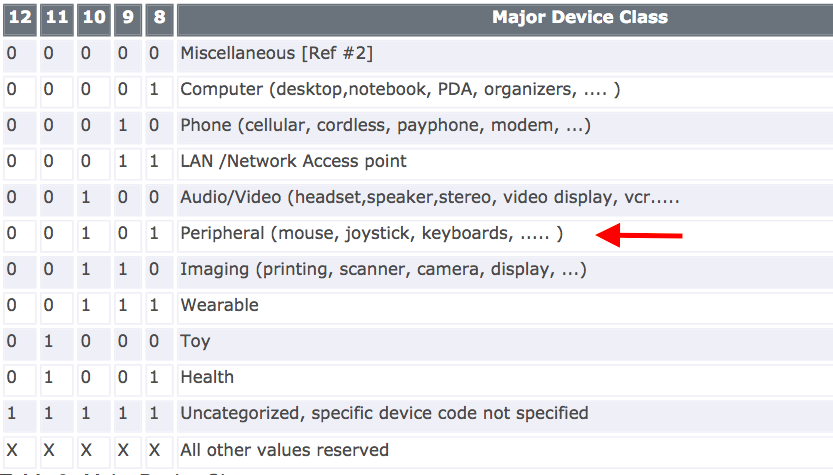The height and width of the screenshot is (475, 833).
Task: Click the Computer (desktop, notebook, PDA) entry
Action: pos(400,89)
